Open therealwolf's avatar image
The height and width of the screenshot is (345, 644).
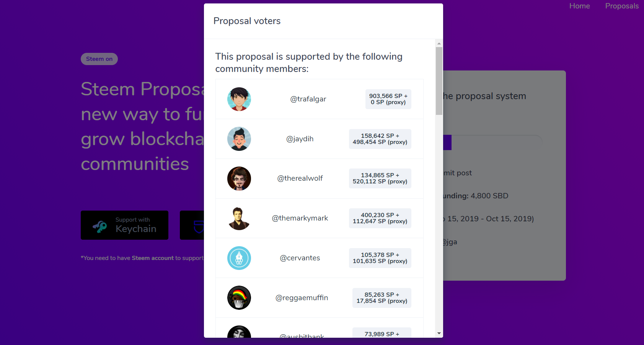[x=239, y=178]
